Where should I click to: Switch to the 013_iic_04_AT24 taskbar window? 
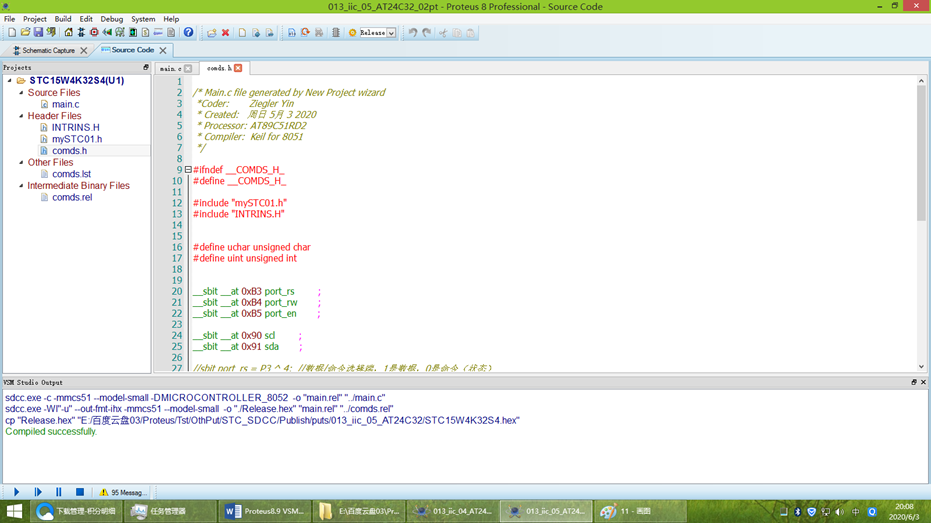point(453,511)
